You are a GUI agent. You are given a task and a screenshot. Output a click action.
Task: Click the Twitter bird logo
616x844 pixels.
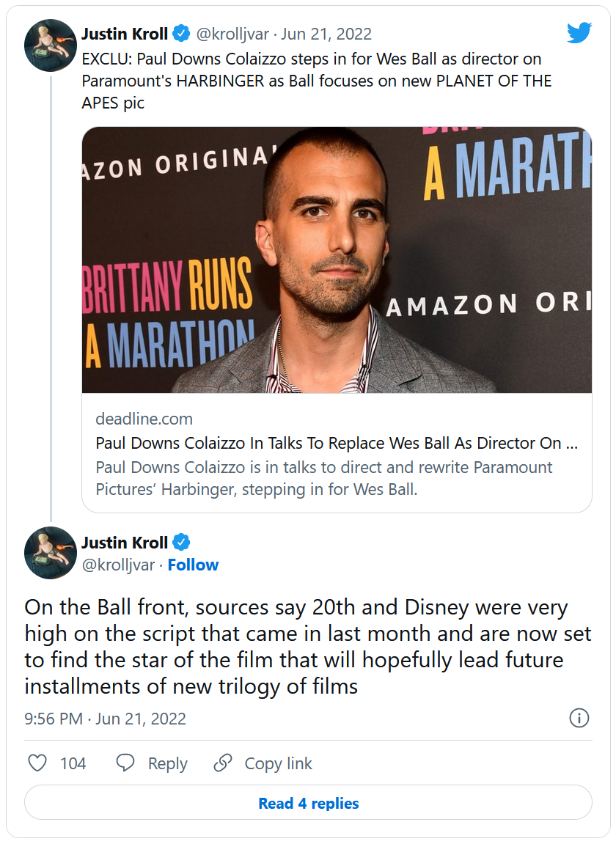pyautogui.click(x=579, y=33)
